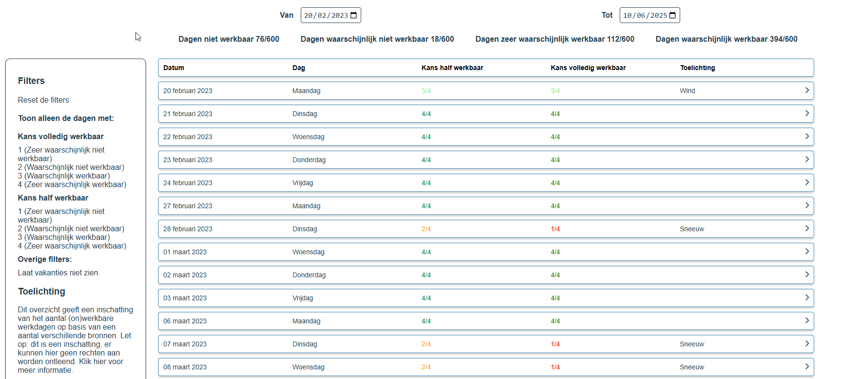868x379 pixels.
Task: Click chevron on 06 maart 2023 row
Action: [x=807, y=320]
